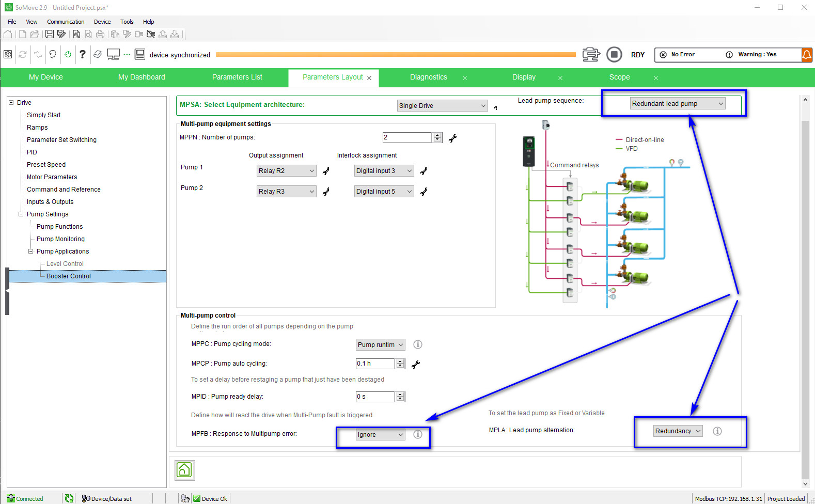Switch to the Diagnostics tab
The height and width of the screenshot is (504, 815).
(429, 77)
